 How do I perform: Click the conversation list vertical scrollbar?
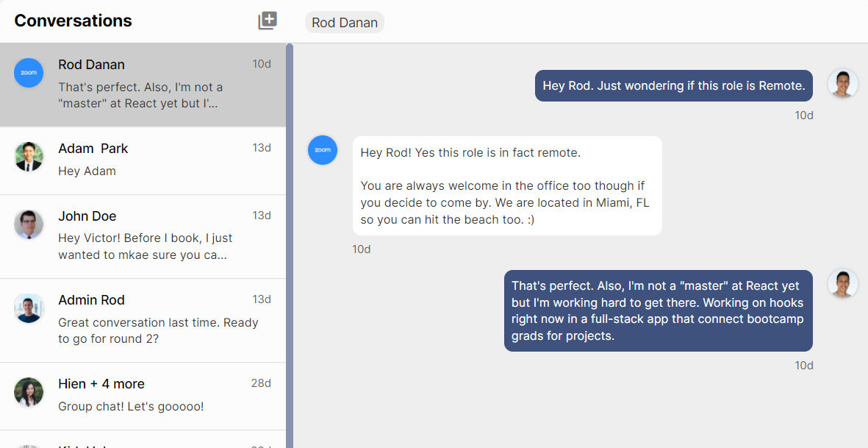coord(290,245)
